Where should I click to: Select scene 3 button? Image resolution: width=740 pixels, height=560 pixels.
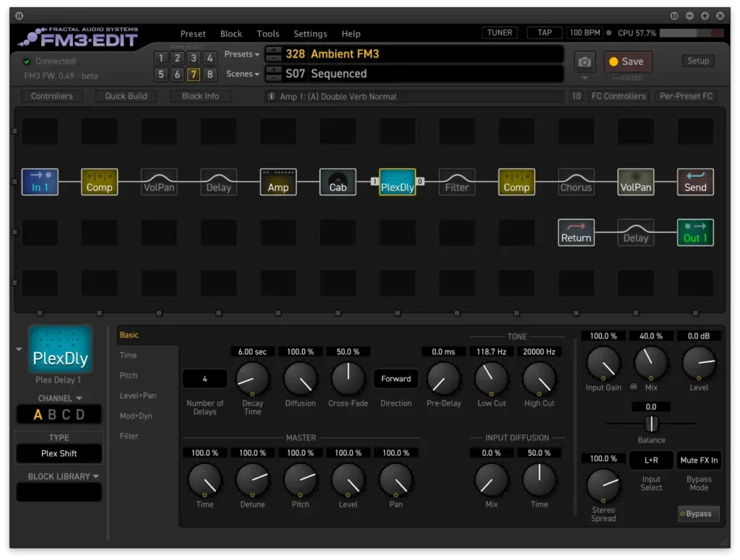click(194, 59)
